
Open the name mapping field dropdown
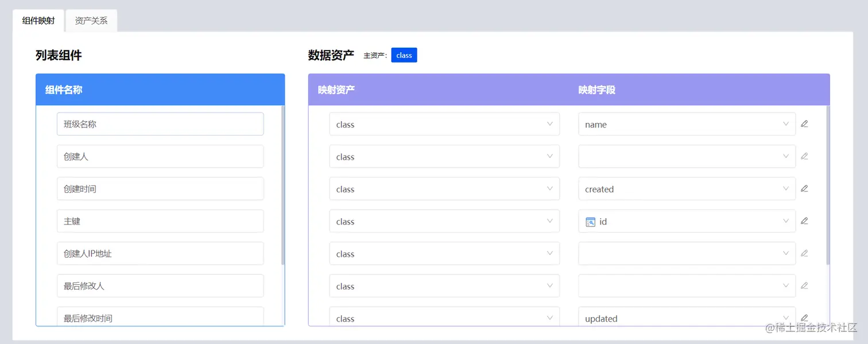pyautogui.click(x=687, y=124)
